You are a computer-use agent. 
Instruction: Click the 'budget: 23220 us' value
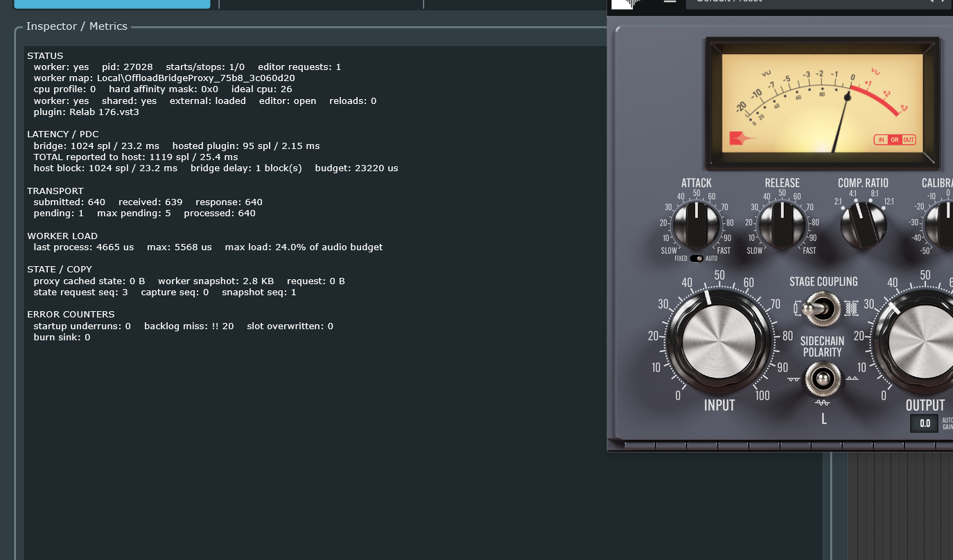[x=357, y=168]
